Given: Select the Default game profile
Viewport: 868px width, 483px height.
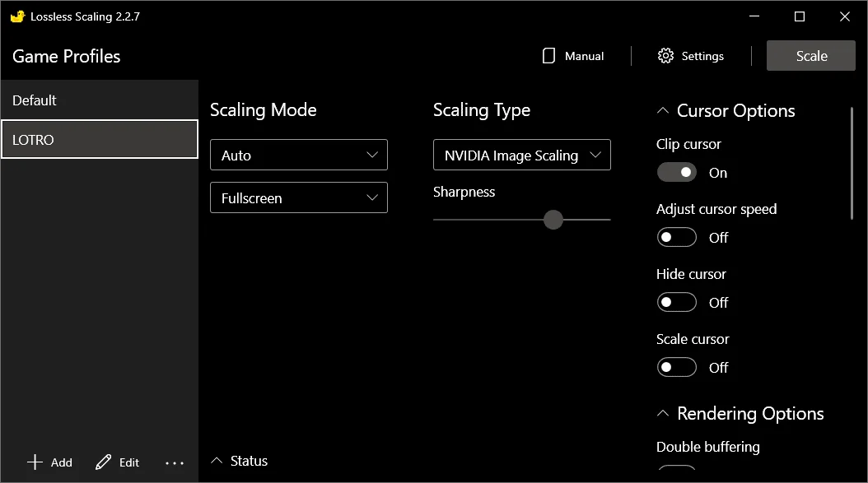Looking at the screenshot, I should pyautogui.click(x=99, y=100).
